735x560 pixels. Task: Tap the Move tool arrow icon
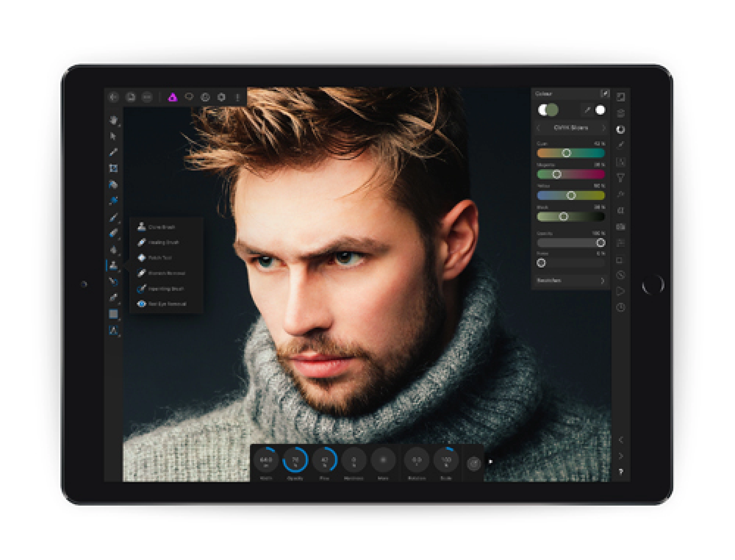coord(113,136)
